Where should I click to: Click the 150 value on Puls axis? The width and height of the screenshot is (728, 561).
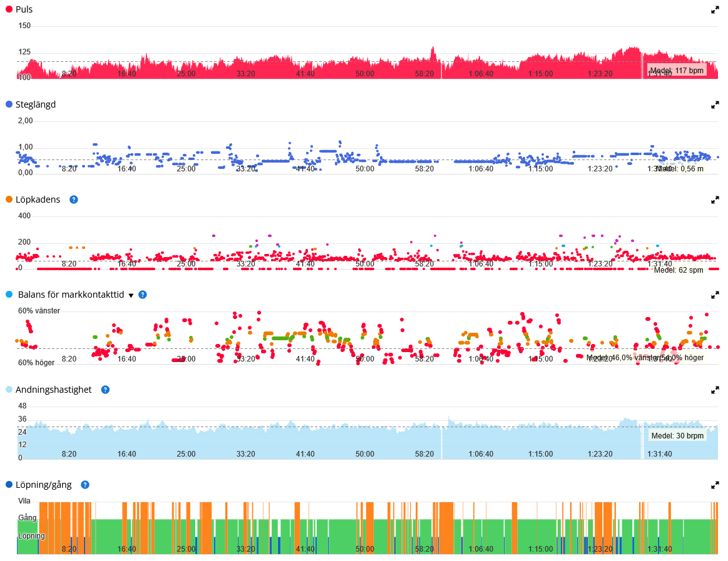(24, 26)
